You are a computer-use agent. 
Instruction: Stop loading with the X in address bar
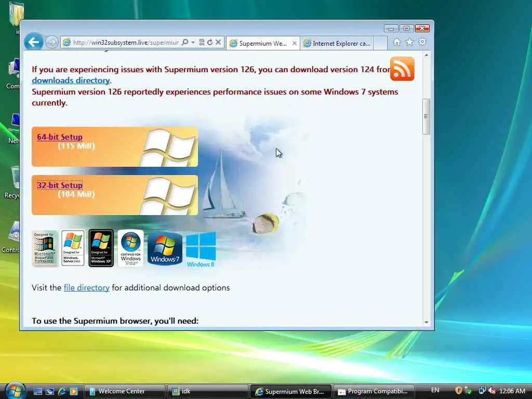(219, 43)
